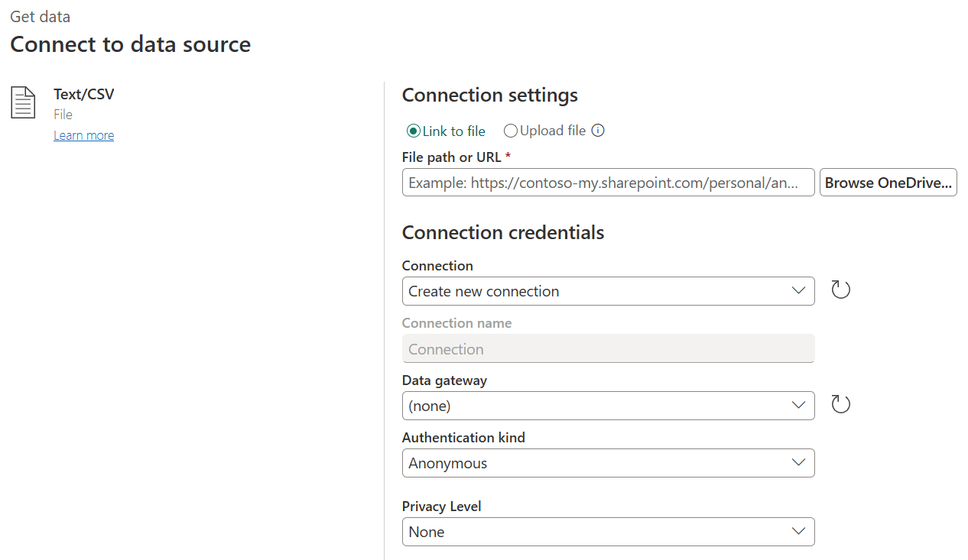
Task: Click the Get data breadcrumb label
Action: [x=40, y=16]
